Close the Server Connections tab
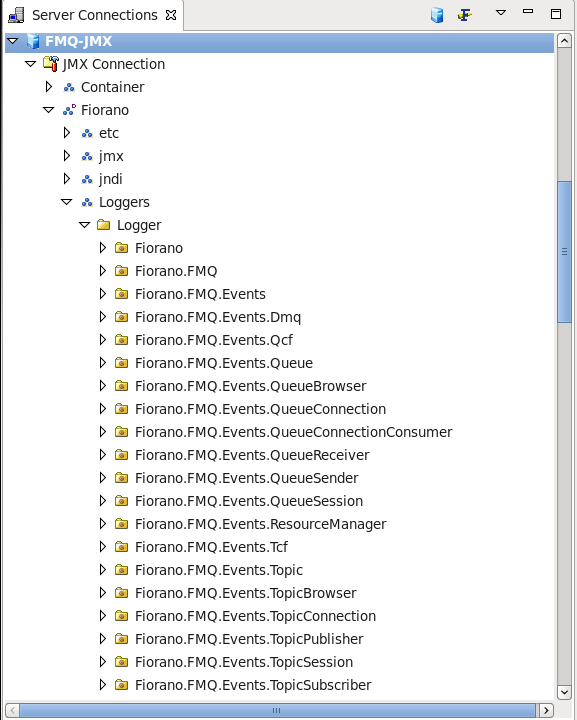Viewport: 577px width, 720px height. 171,15
